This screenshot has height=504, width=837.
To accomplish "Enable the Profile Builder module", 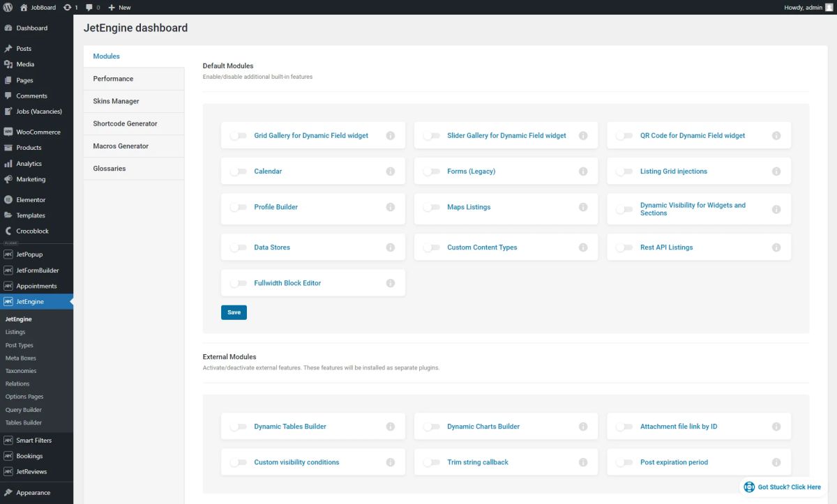I will tap(239, 207).
